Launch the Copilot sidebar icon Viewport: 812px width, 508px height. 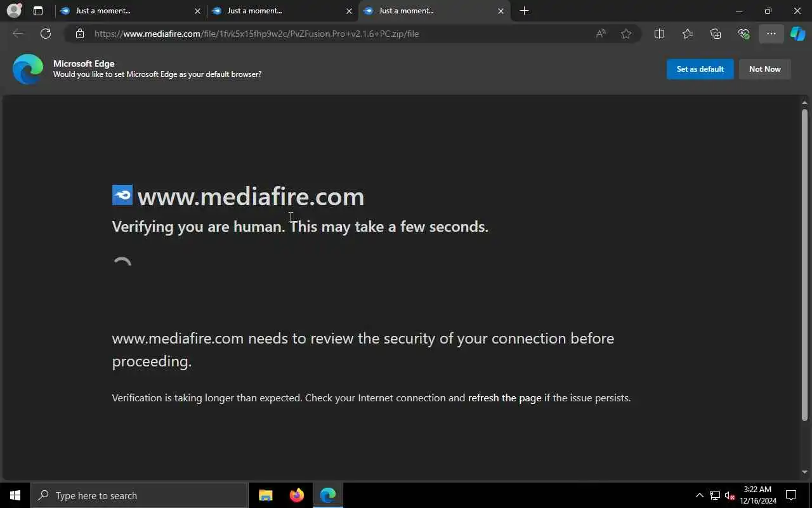coord(797,34)
